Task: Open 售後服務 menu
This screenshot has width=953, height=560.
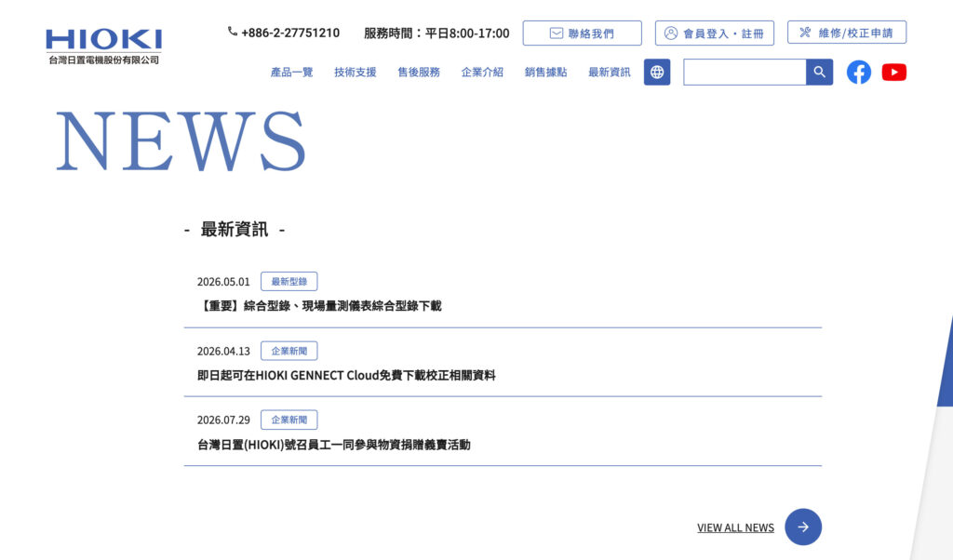Action: [x=419, y=73]
